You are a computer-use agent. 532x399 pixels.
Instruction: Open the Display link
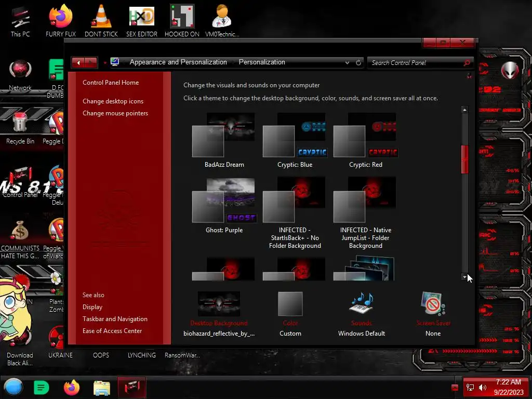(92, 307)
